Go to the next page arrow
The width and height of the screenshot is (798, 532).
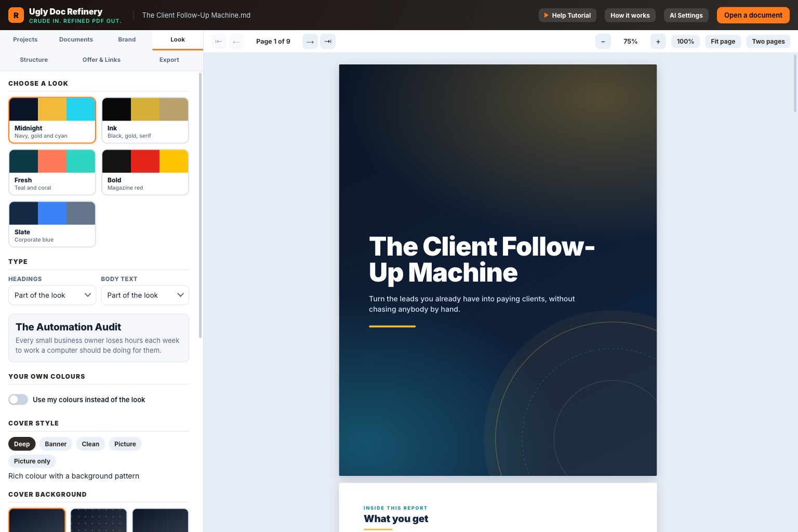point(310,42)
